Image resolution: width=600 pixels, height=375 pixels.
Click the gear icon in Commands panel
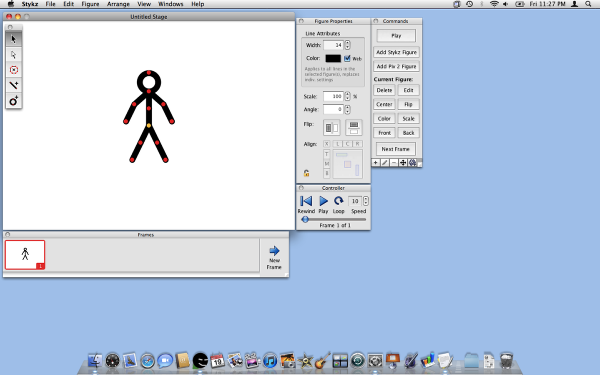(x=412, y=163)
